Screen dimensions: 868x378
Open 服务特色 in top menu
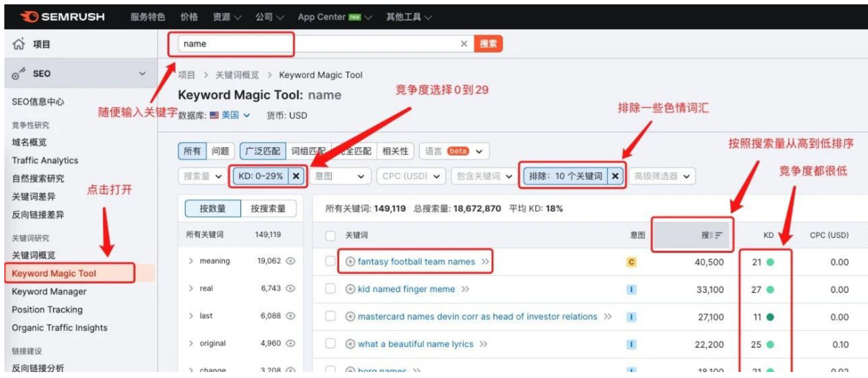pos(148,17)
